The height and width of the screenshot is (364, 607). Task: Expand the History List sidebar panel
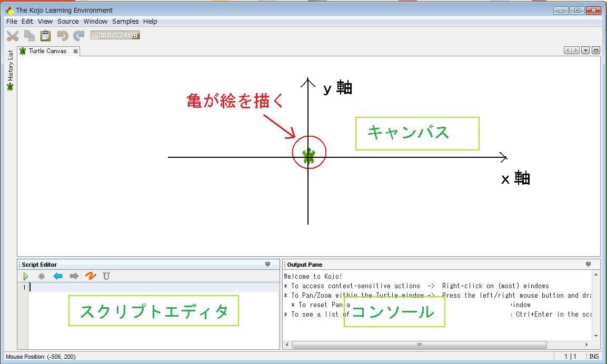(x=11, y=66)
